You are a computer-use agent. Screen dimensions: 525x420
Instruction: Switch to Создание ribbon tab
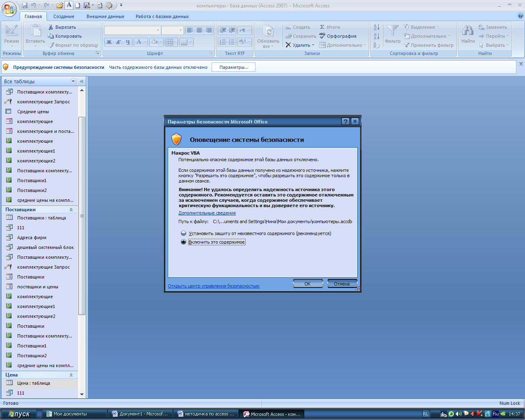64,16
